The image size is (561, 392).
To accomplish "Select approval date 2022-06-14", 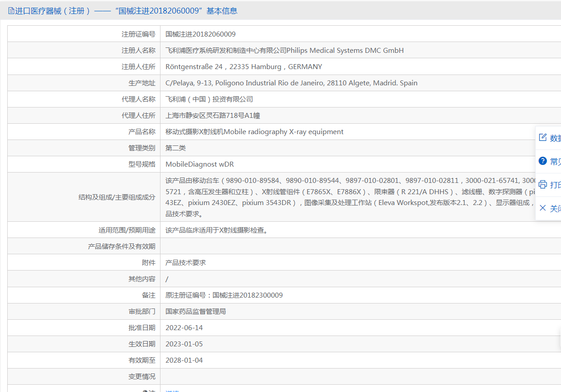I will pyautogui.click(x=184, y=327).
